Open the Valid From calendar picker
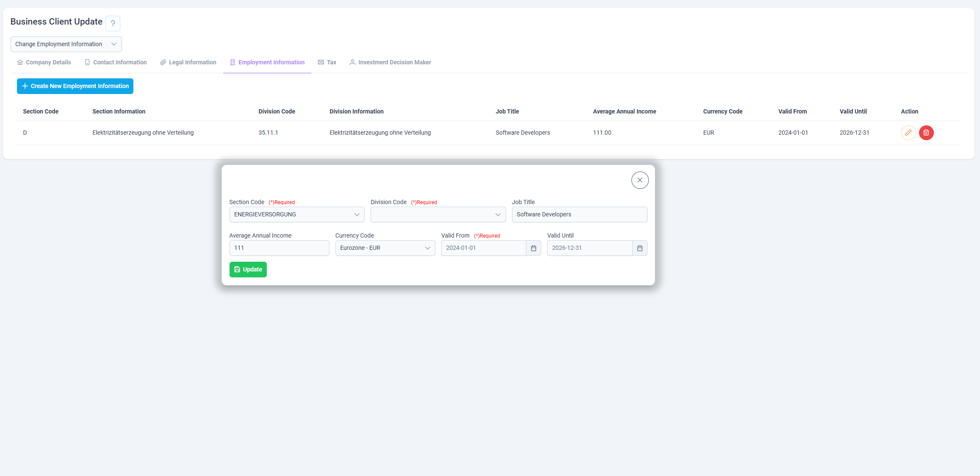Image resolution: width=980 pixels, height=476 pixels. click(534, 248)
